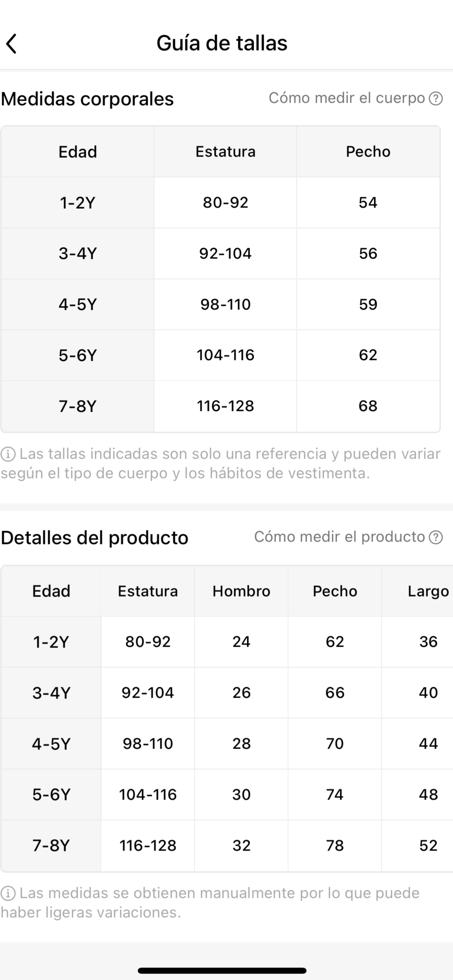
Task: Open the 'Cómo medir el producto' link
Action: coord(339,537)
